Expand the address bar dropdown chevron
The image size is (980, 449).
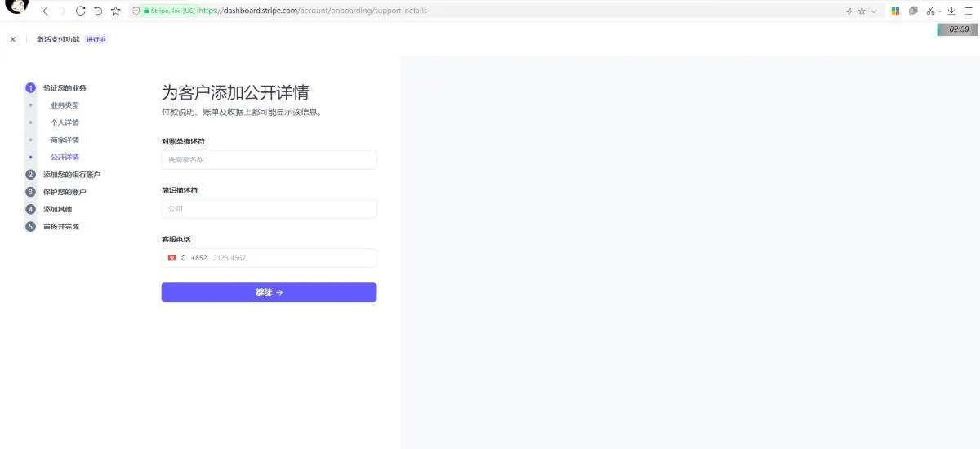pos(874,11)
